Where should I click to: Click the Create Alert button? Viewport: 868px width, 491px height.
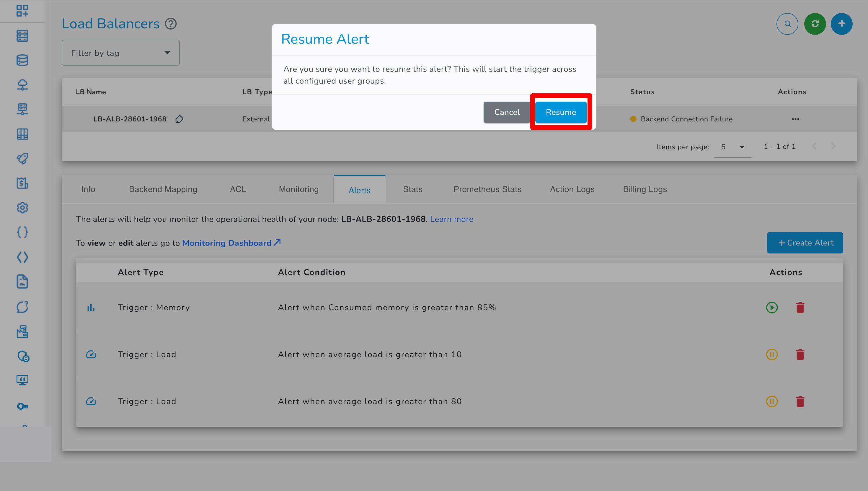click(805, 243)
